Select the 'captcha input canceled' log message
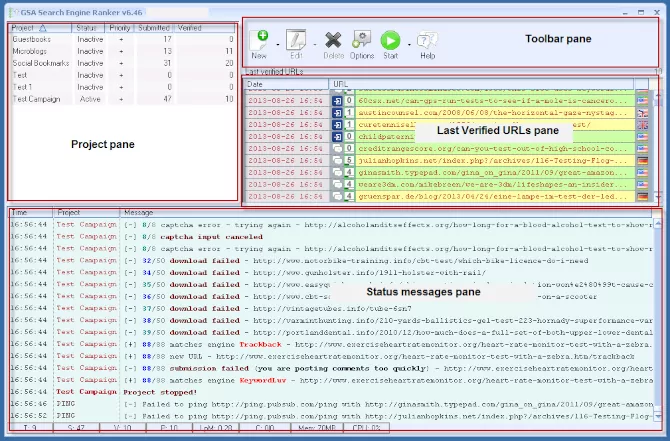Screen dimensions: 670x441 click(x=331, y=237)
